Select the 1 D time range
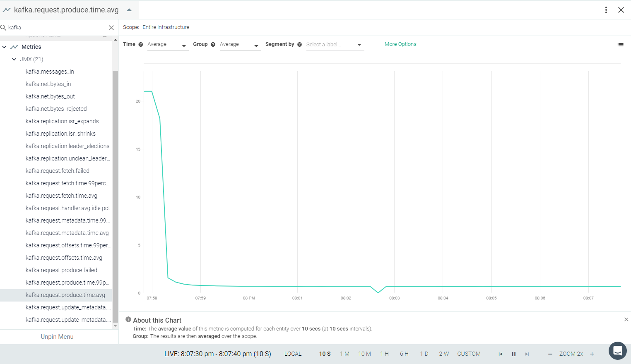 [x=424, y=354]
